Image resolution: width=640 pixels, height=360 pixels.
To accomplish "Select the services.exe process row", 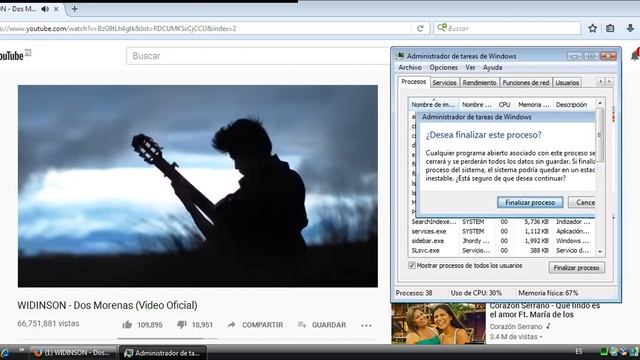I will pos(502,231).
